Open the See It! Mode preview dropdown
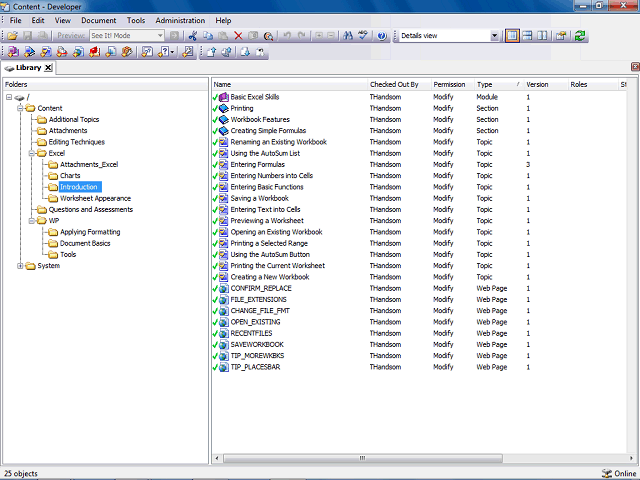The image size is (640, 480). point(160,36)
